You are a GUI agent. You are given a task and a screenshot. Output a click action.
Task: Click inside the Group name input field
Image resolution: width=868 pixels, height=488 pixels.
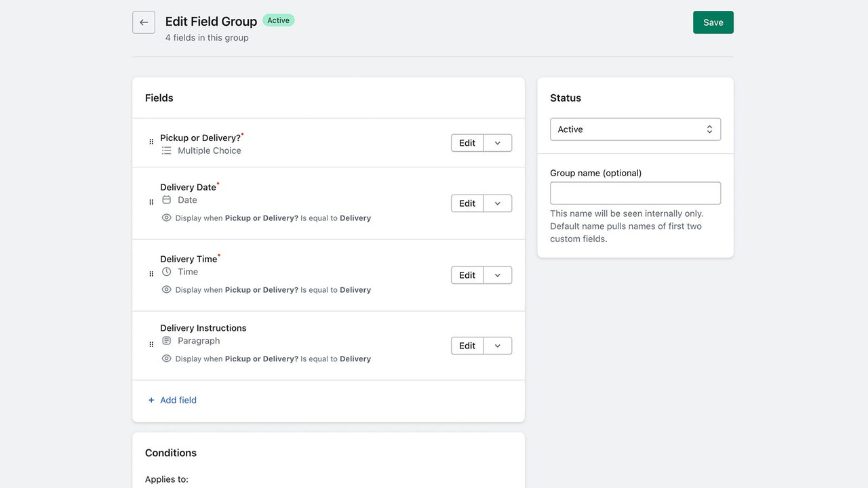tap(635, 192)
